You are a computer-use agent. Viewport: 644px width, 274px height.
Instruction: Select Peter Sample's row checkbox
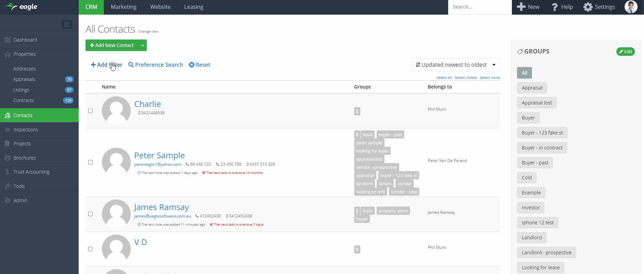(x=91, y=162)
